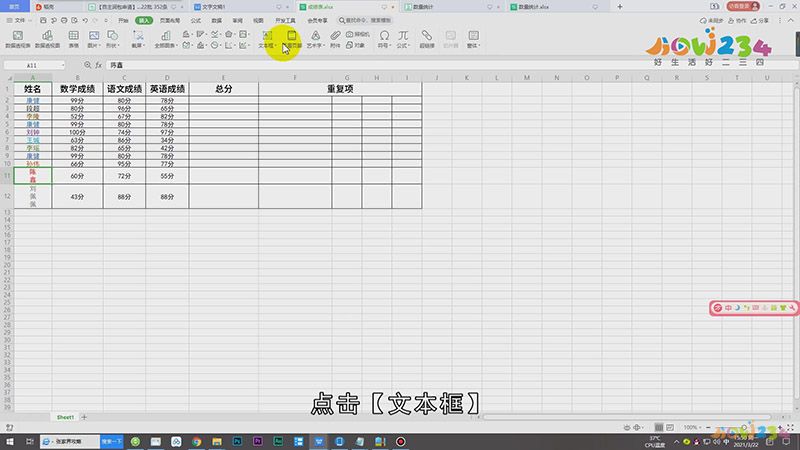800x450 pixels.
Task: Click the 未同步 cloud sync status
Action: [712, 20]
